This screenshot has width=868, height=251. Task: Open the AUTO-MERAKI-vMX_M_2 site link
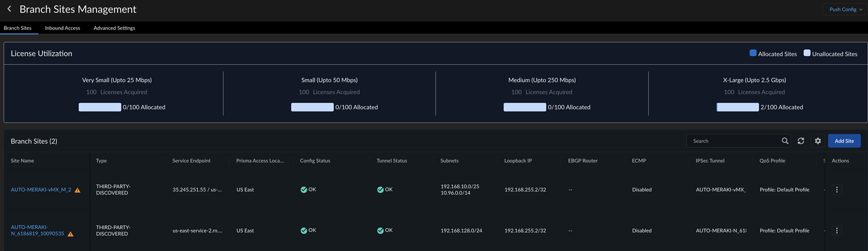(41, 190)
